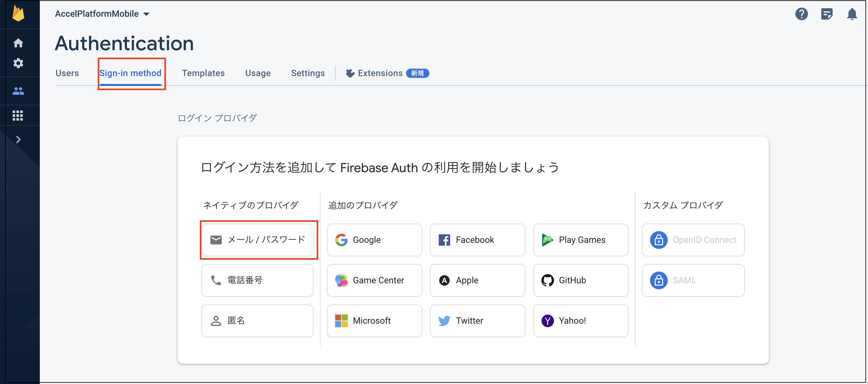
Task: Click the カスタム プロバイダ column heading
Action: point(683,205)
